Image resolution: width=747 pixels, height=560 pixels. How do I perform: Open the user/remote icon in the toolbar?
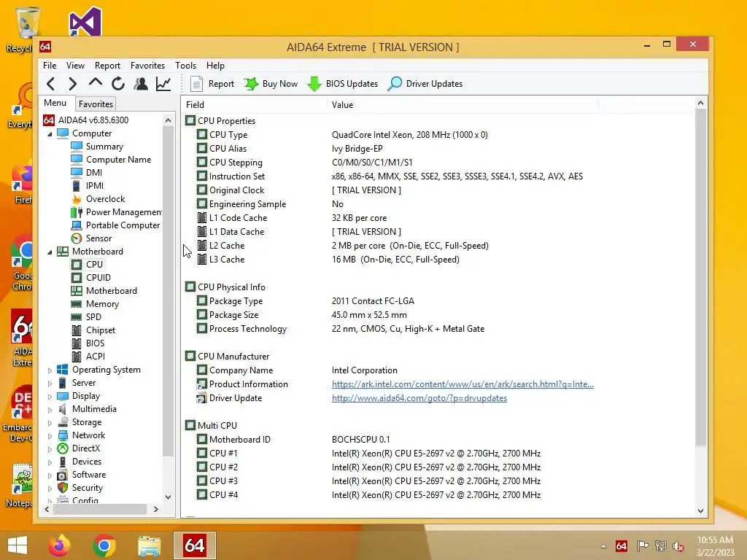coord(141,84)
